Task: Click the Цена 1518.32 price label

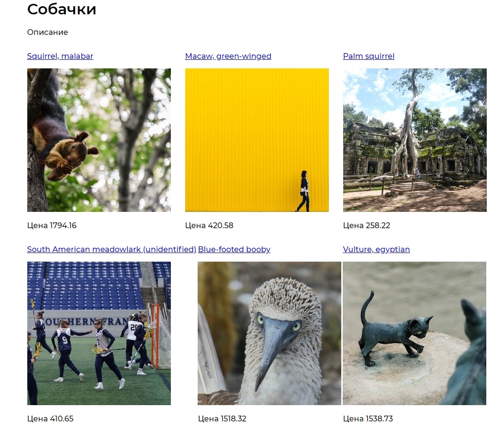Action: pyautogui.click(x=222, y=419)
